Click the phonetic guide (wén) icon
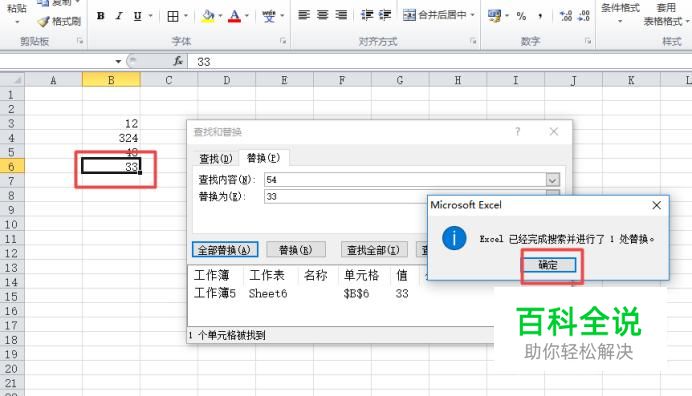The image size is (692, 396). click(x=268, y=16)
